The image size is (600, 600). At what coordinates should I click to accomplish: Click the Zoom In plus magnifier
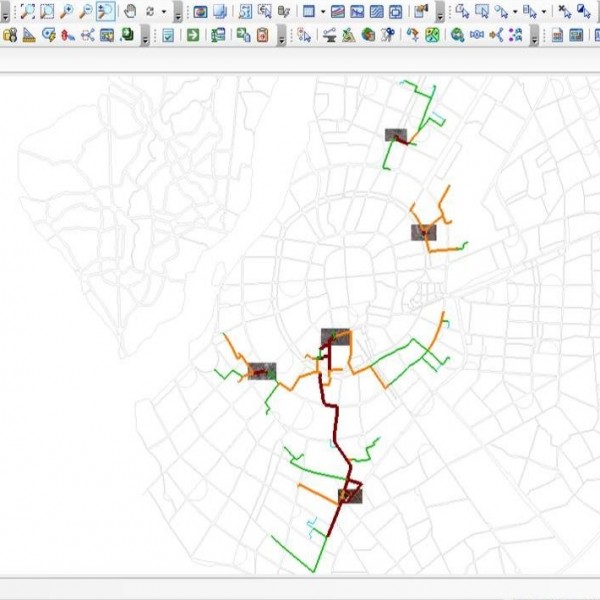(67, 12)
